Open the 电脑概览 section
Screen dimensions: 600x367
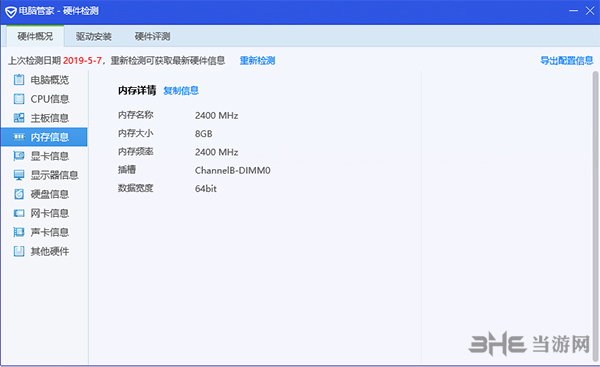coord(44,80)
